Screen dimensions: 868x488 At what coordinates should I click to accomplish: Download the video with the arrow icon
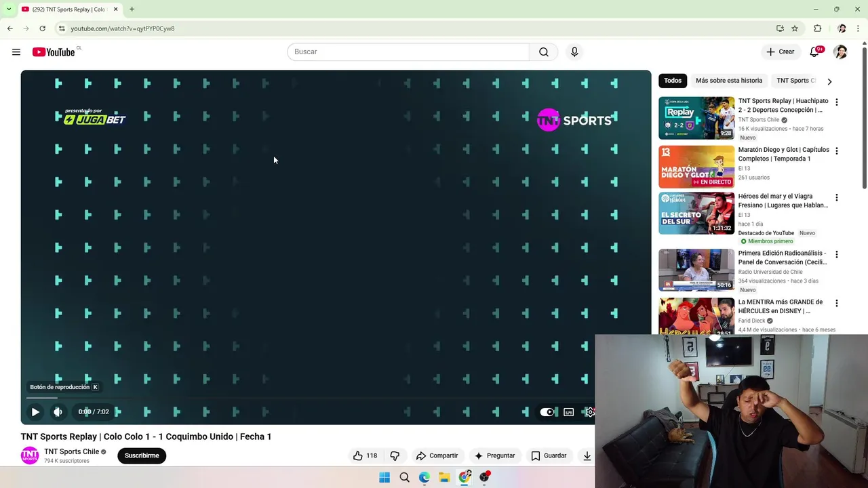coord(587,455)
